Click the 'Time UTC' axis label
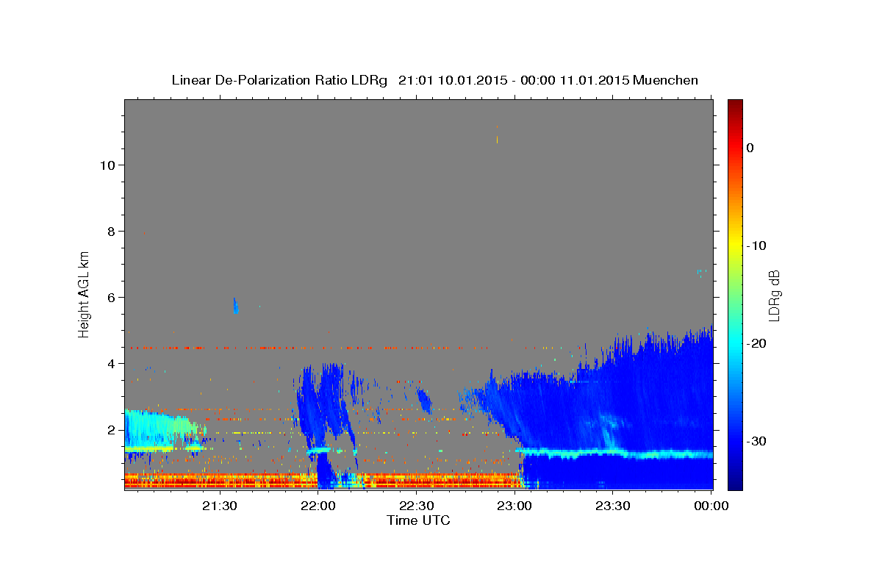Image resolution: width=882 pixels, height=588 pixels. click(x=418, y=520)
